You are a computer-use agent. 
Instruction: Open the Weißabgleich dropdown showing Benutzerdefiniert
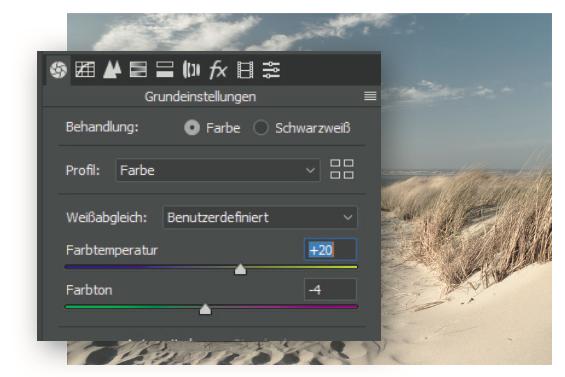[260, 217]
